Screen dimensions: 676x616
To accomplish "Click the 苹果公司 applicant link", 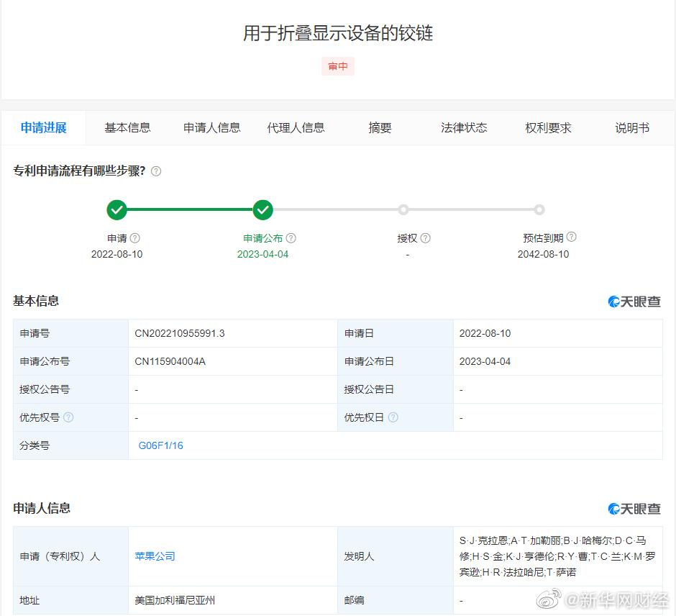I will (153, 557).
